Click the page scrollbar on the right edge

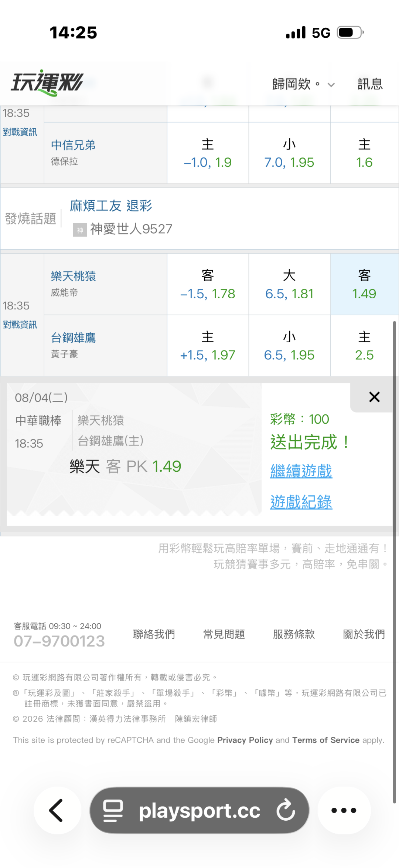[394, 562]
